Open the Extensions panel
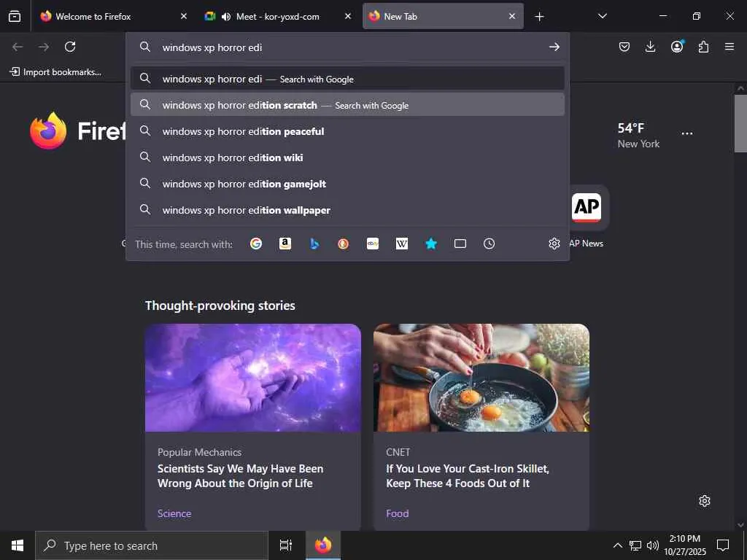This screenshot has width=747, height=560. coord(703,47)
